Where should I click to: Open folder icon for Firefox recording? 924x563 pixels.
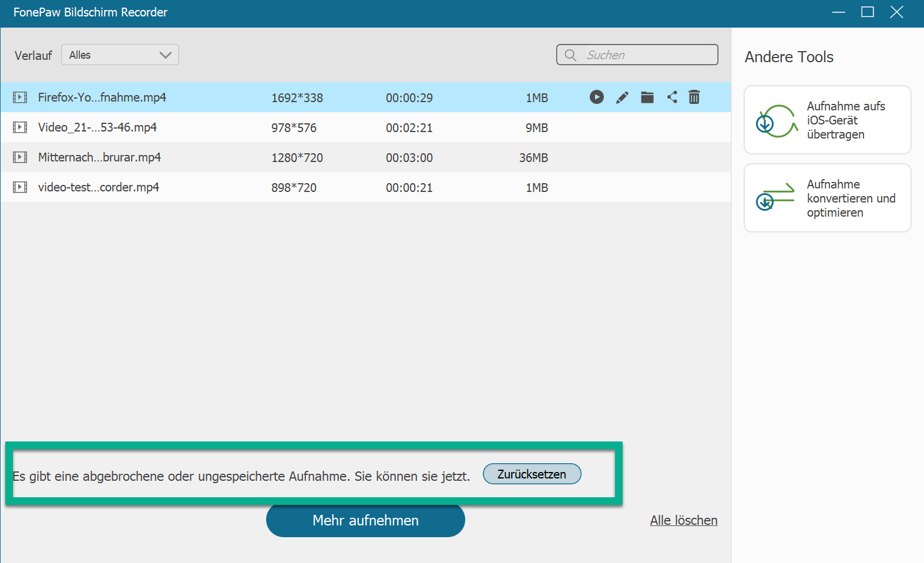point(647,97)
